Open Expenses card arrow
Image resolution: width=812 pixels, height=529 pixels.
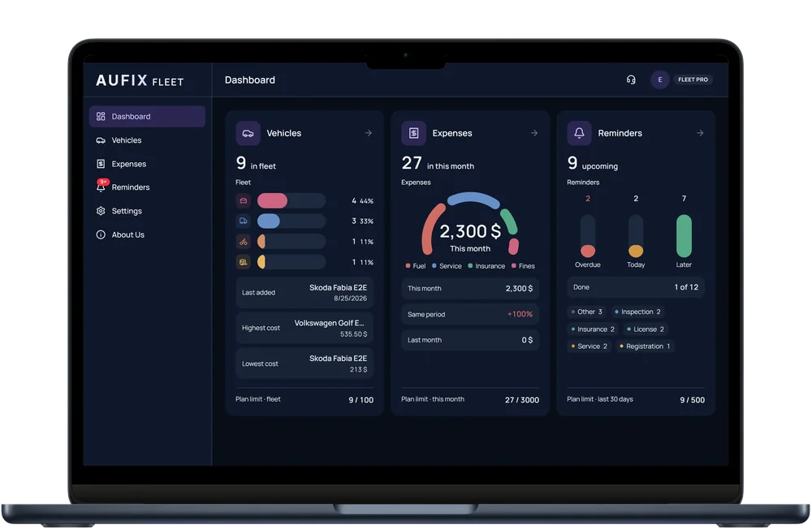click(x=534, y=133)
